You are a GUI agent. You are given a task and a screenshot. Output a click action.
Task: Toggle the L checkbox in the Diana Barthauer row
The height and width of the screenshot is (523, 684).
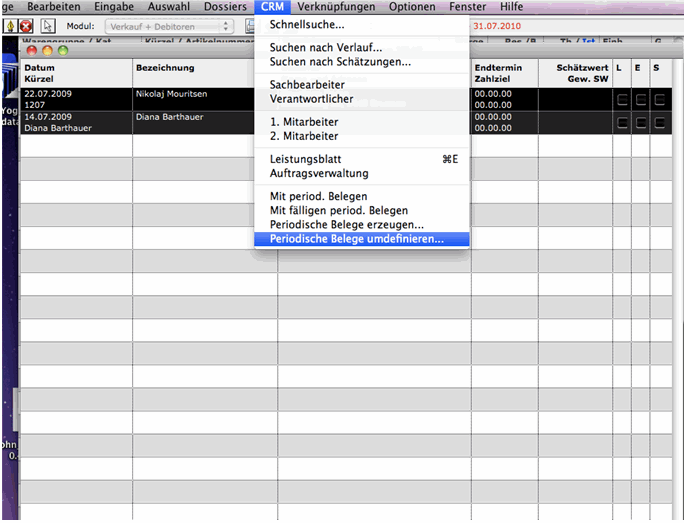click(x=621, y=123)
